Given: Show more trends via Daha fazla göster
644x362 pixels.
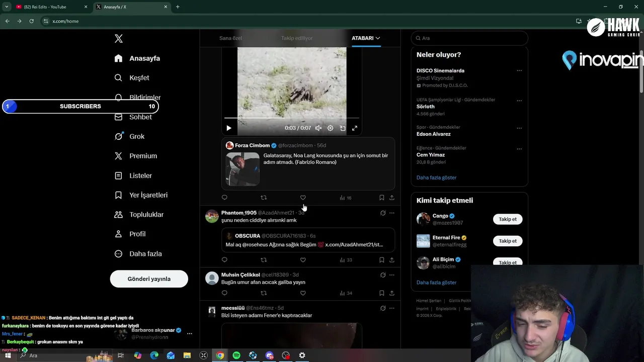Looking at the screenshot, I should coord(436,177).
